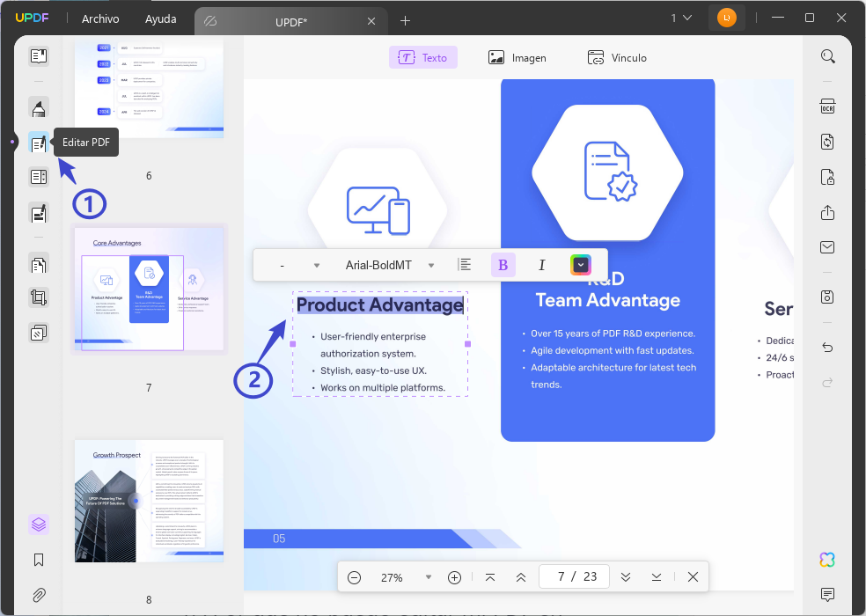The image size is (866, 616).
Task: Open the search tool
Action: (827, 55)
